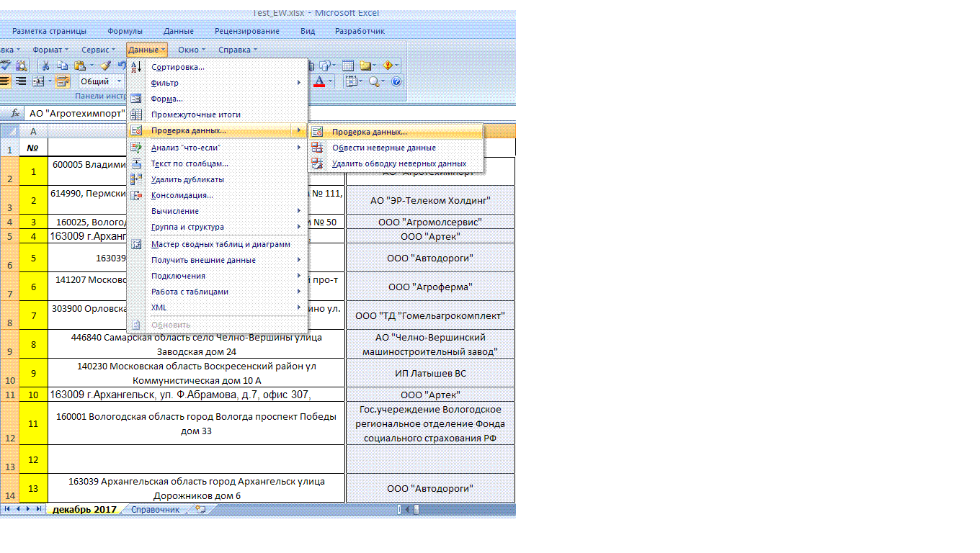Expand the Группа и структура submenu
Viewport: 980px width, 553px height.
[299, 227]
